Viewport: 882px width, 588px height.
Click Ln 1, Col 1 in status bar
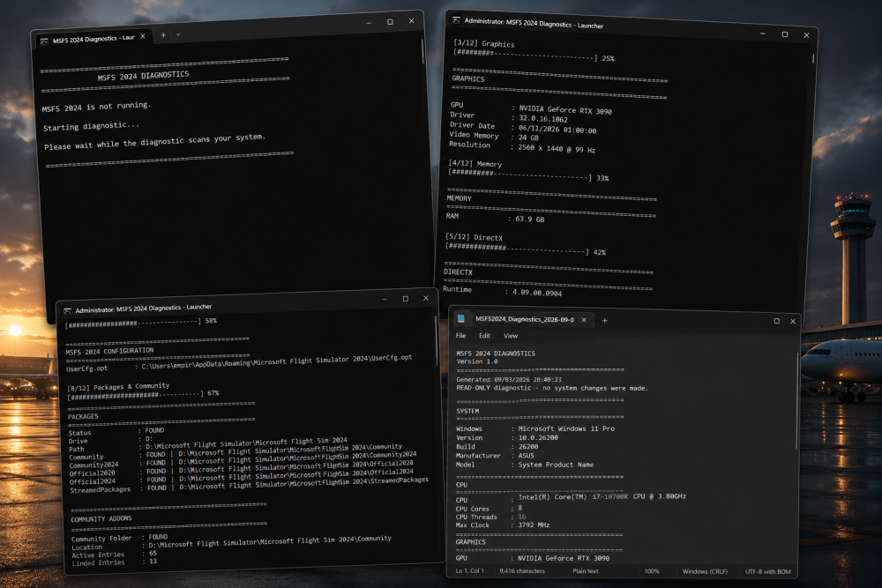[x=470, y=570]
